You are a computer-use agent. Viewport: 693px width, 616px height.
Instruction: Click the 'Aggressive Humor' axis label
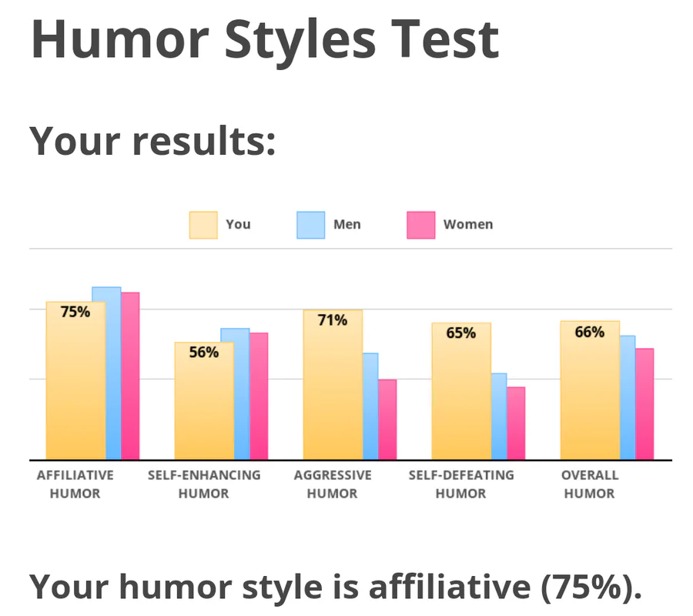click(333, 484)
